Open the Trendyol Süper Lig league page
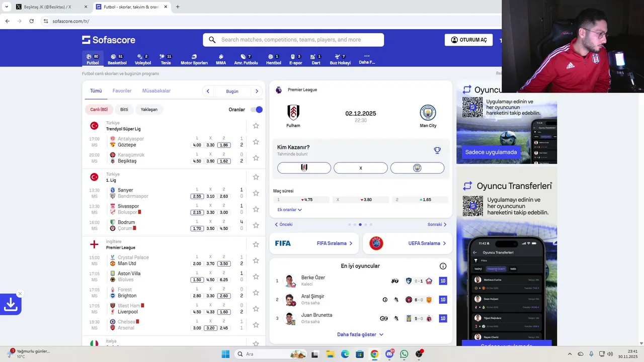 123,129
